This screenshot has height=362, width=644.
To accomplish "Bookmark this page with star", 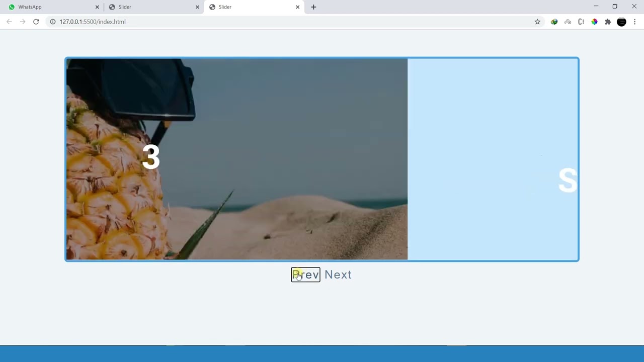I will [537, 22].
